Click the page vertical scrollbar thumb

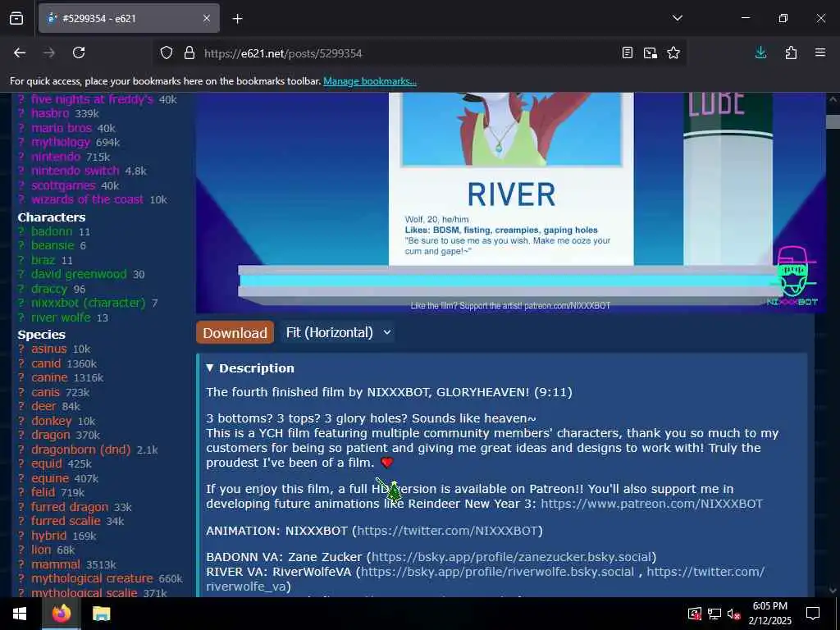click(833, 121)
